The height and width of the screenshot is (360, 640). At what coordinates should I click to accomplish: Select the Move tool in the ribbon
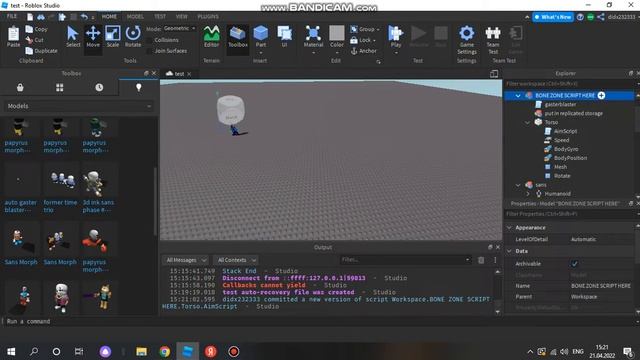[x=93, y=37]
